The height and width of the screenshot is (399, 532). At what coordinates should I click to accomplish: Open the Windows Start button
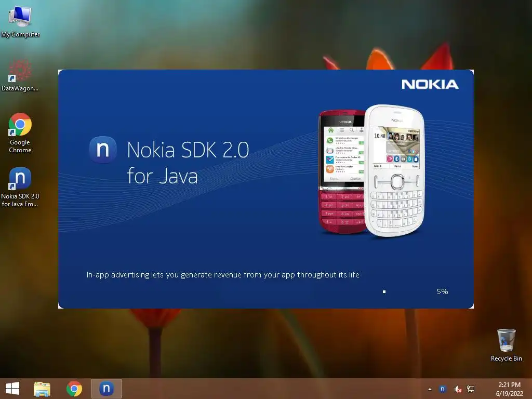tap(12, 389)
